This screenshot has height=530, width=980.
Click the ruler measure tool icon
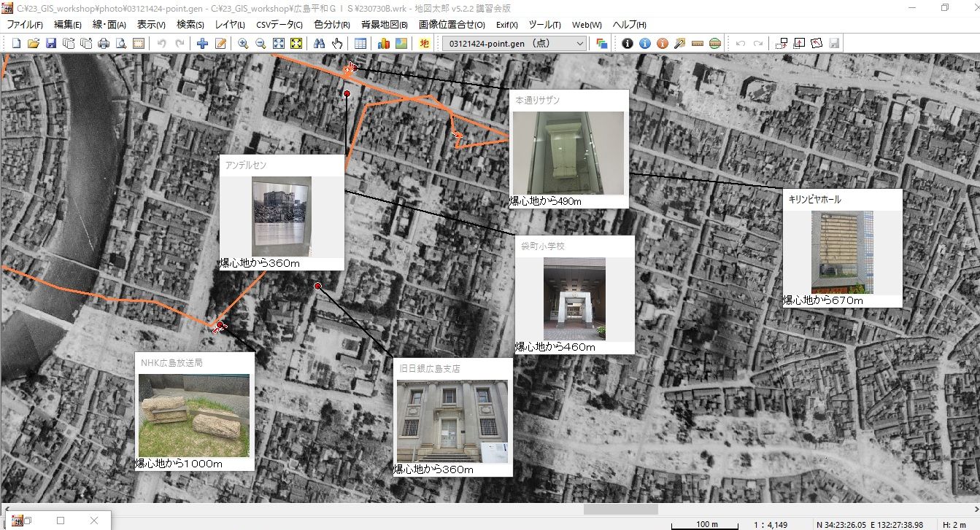pos(697,44)
